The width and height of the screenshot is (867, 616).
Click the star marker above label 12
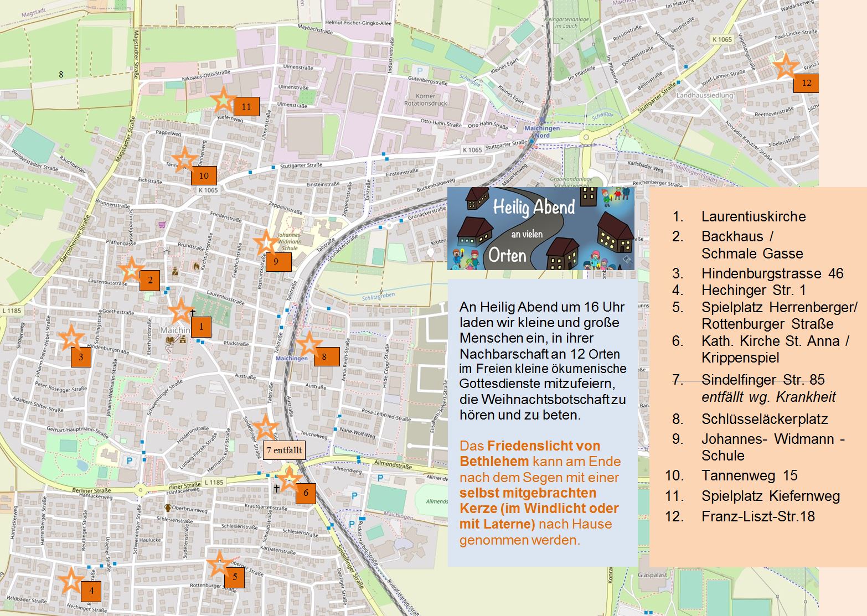coord(786,66)
